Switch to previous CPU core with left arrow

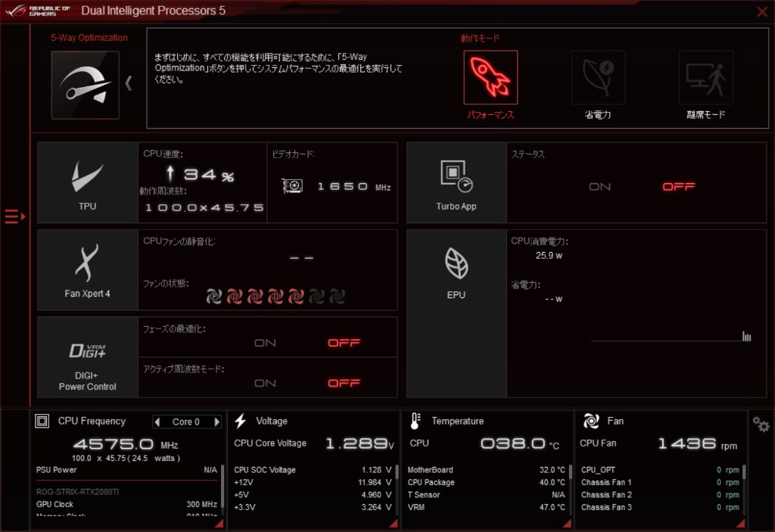(x=157, y=422)
